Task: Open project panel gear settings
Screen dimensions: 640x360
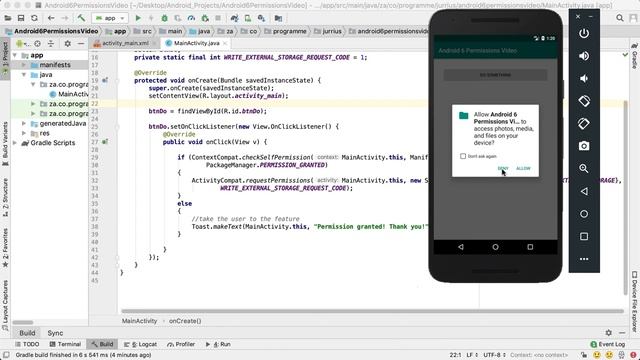Action: (x=67, y=43)
